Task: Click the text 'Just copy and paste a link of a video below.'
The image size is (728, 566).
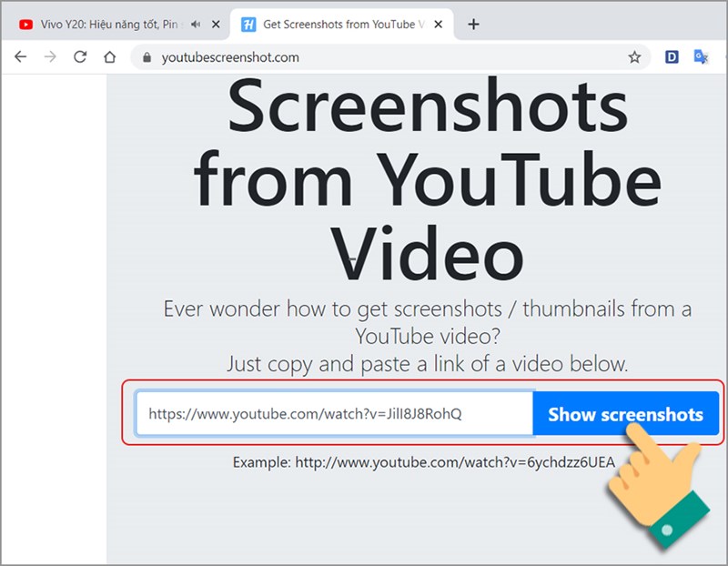Action: pos(427,364)
